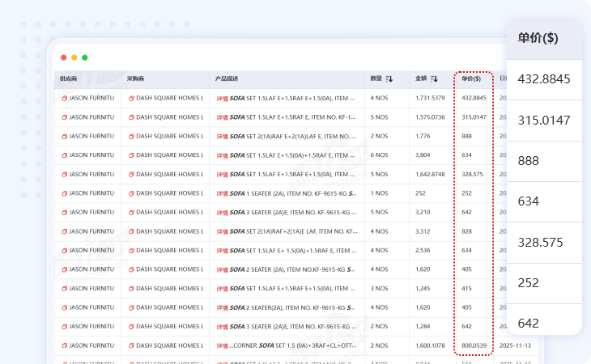Click the 供应商 column header
The image size is (591, 364).
click(68, 79)
